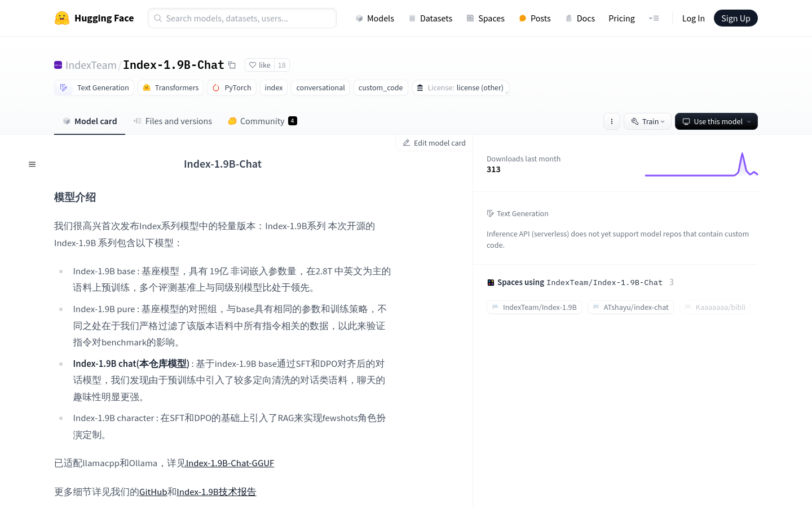Open the Docs nav item
This screenshot has height=508, width=812.
point(580,18)
